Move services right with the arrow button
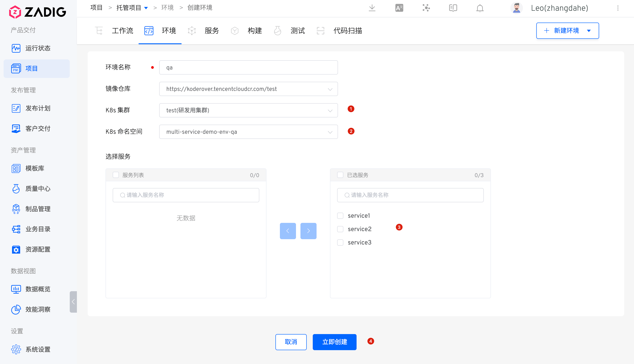The image size is (634, 364). (308, 231)
